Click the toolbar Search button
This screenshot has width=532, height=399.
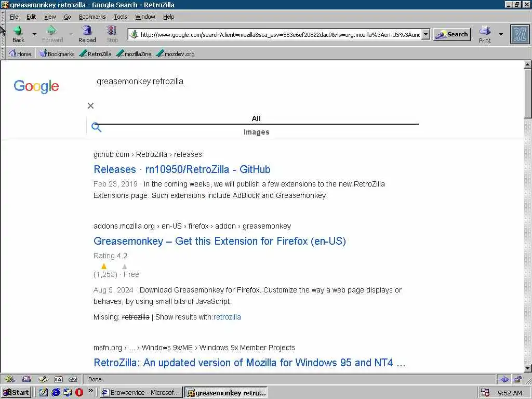(x=452, y=34)
